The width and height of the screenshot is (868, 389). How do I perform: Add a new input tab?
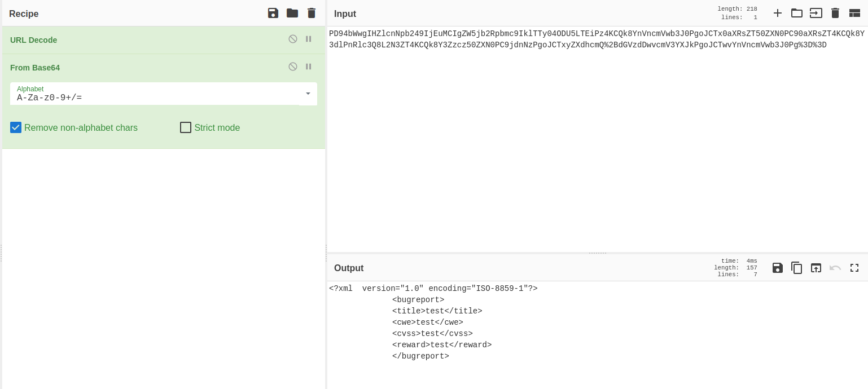click(x=778, y=13)
